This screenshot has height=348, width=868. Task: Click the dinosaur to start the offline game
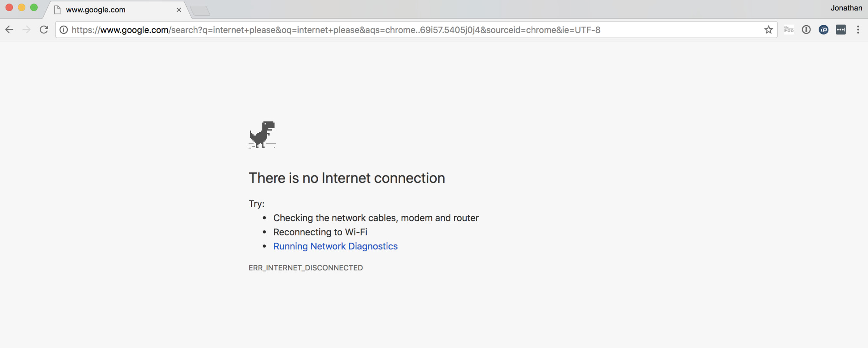(x=262, y=135)
